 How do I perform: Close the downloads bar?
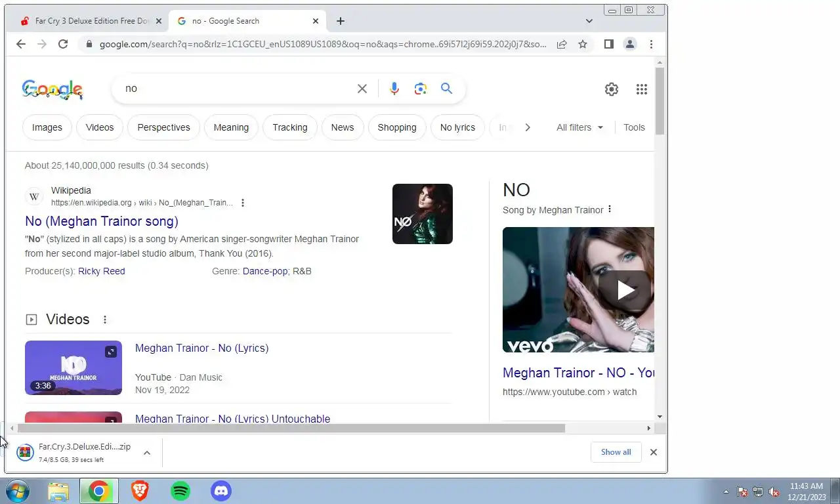pyautogui.click(x=654, y=452)
